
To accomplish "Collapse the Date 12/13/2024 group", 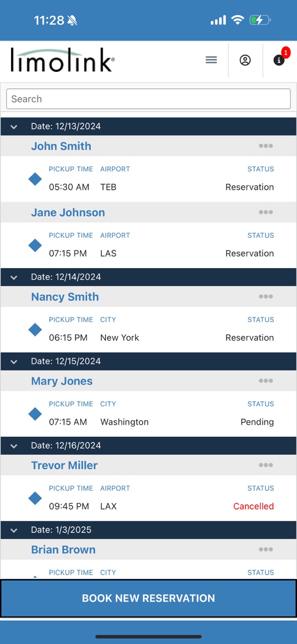I will (14, 127).
